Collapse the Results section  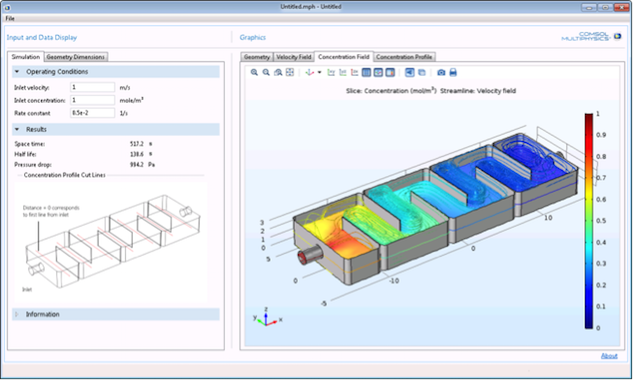click(x=17, y=129)
